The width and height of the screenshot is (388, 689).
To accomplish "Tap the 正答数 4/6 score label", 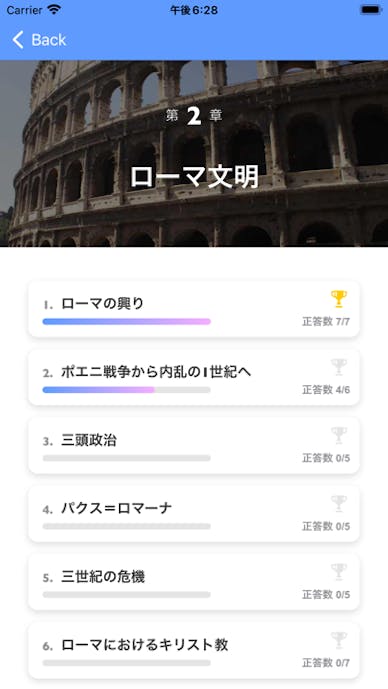I will pyautogui.click(x=326, y=390).
